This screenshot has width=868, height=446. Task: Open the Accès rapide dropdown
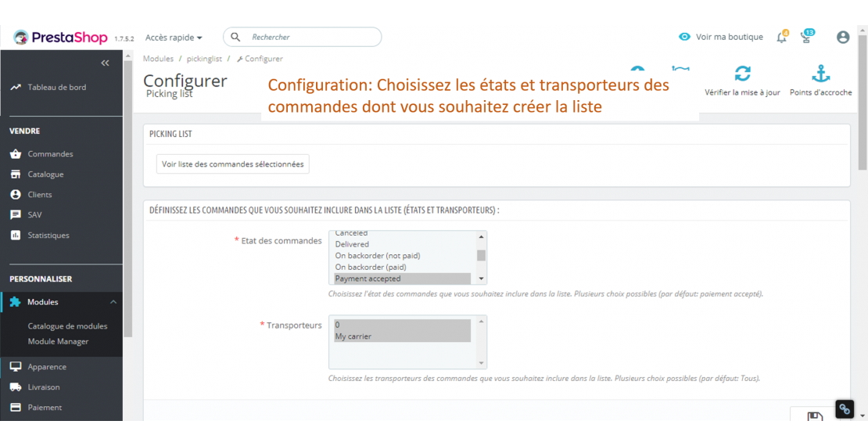coord(174,38)
